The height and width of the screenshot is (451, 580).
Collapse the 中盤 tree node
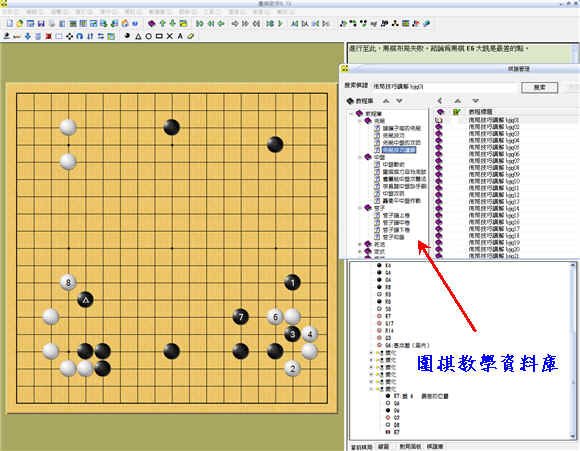pos(360,157)
